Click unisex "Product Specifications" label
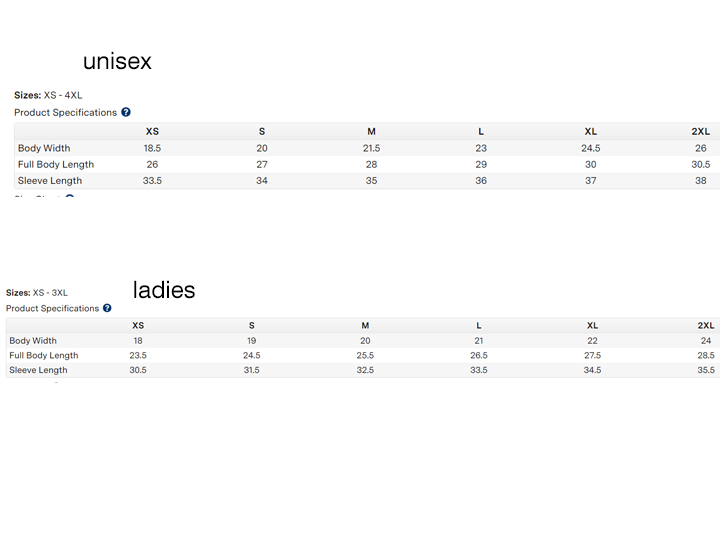Screen dimensions: 720x540 coord(65,113)
